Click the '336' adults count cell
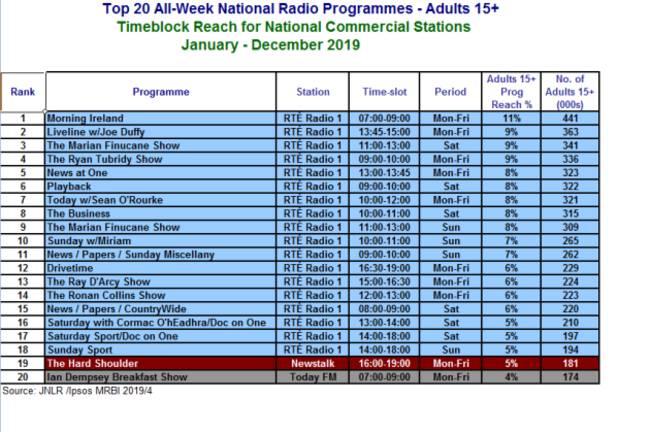Viewport: 650px width, 432px height. click(x=570, y=159)
